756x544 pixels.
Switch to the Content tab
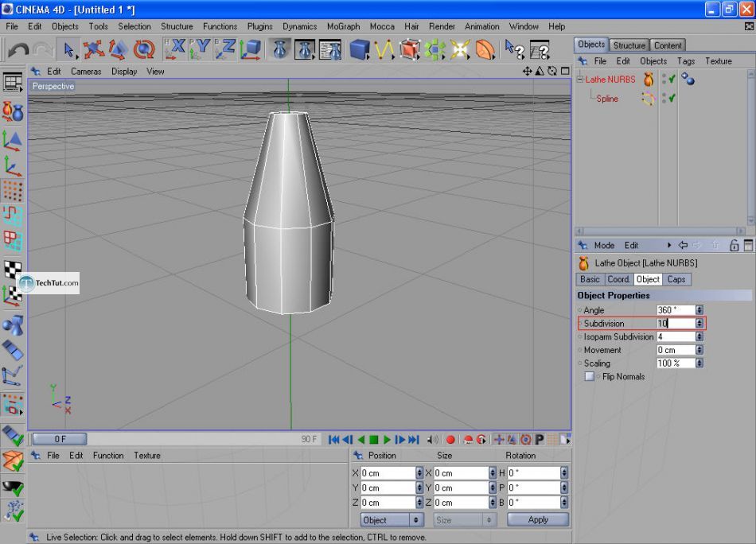coord(668,45)
